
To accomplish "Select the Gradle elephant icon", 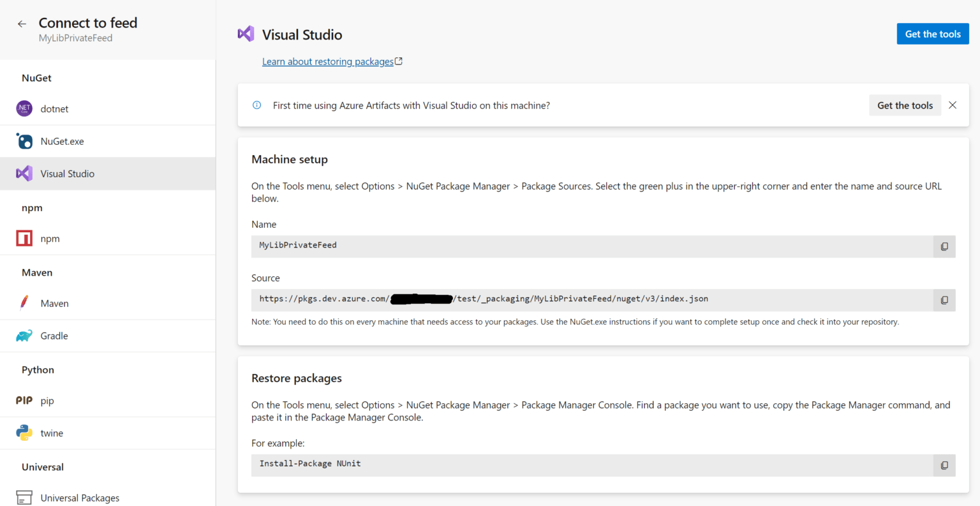I will tap(24, 336).
